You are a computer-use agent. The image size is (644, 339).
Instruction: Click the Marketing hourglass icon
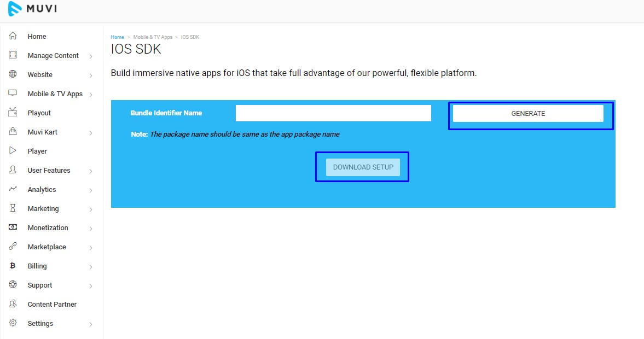[13, 208]
